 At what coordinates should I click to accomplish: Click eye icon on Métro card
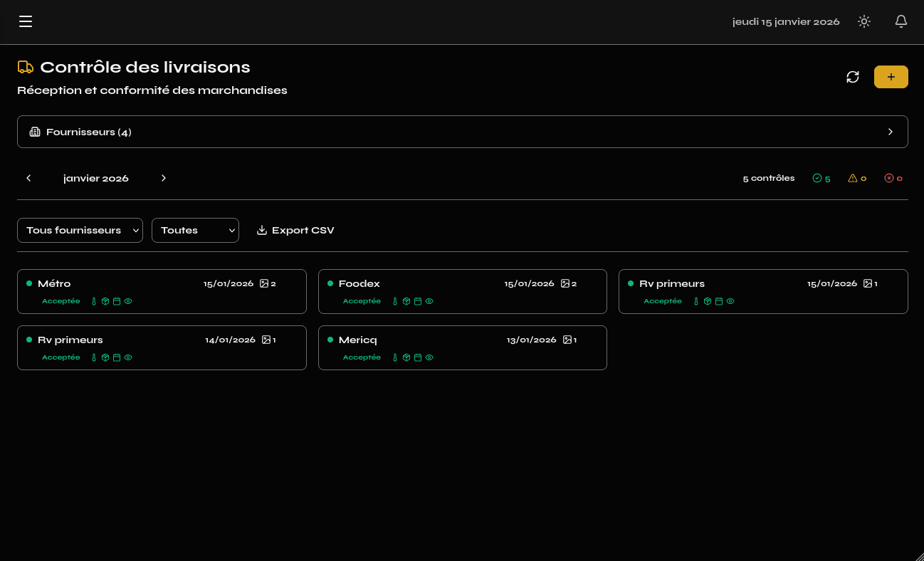128,301
